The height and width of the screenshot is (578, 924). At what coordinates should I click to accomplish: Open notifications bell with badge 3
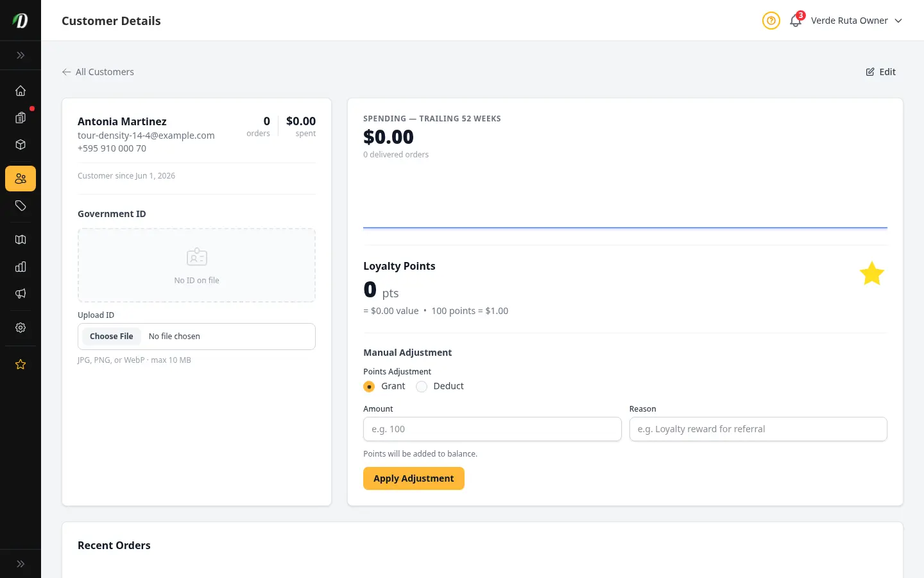pos(796,21)
